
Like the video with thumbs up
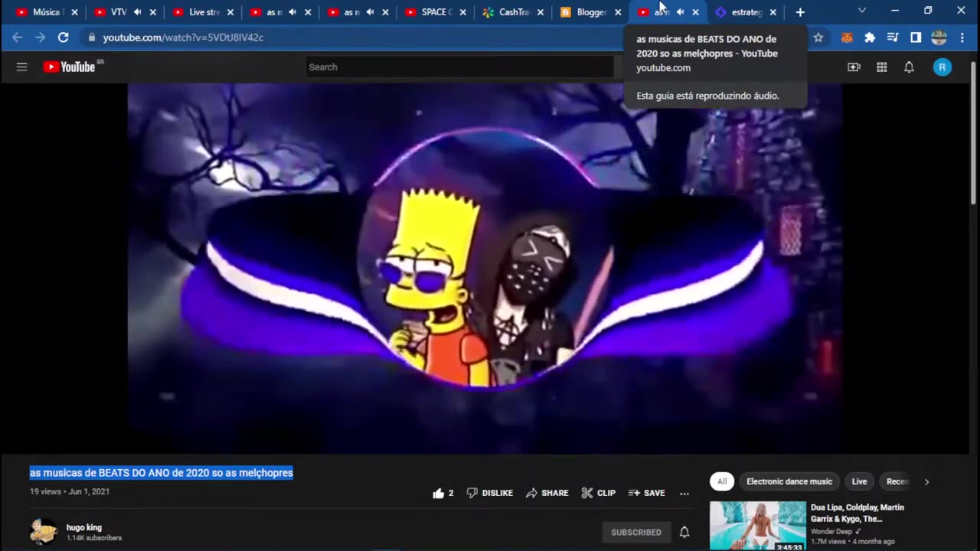click(x=443, y=493)
